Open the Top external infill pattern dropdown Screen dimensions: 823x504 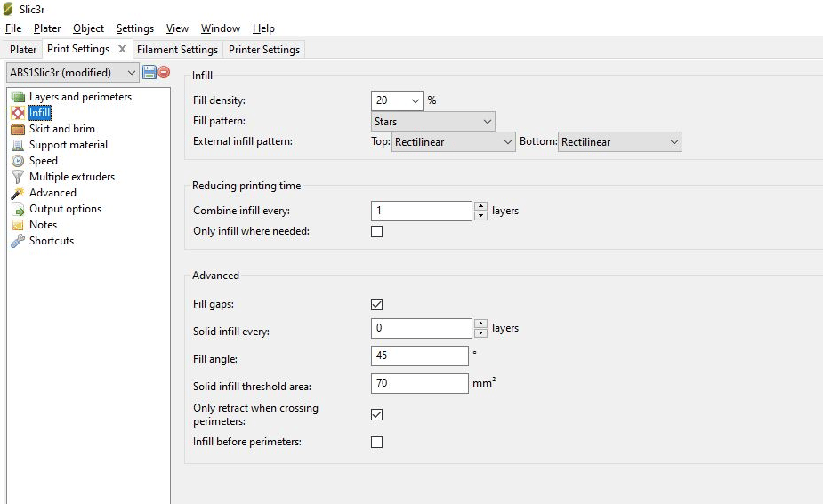tap(454, 142)
